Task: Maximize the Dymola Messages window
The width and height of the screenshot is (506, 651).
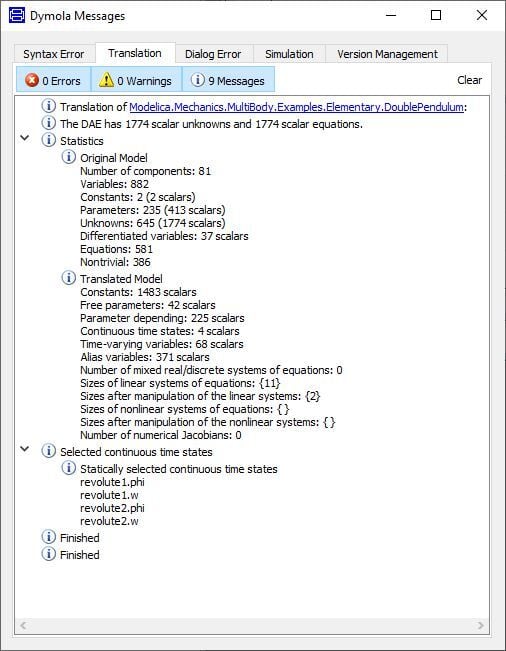Action: (436, 15)
